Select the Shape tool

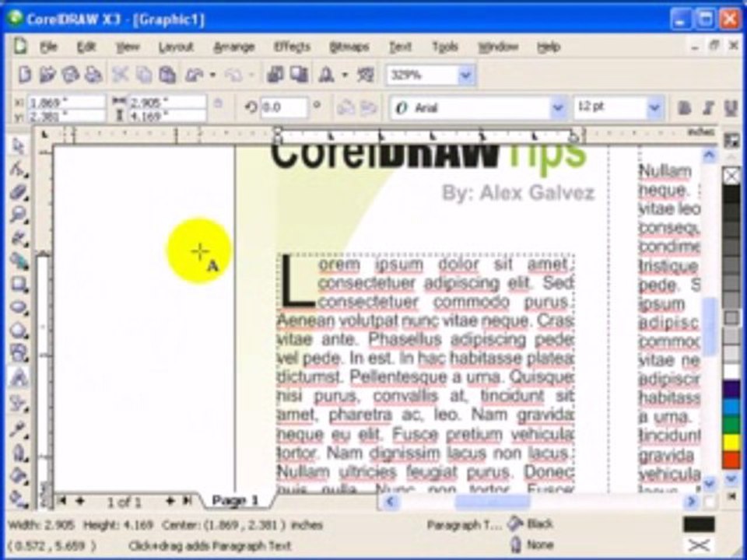coord(18,169)
